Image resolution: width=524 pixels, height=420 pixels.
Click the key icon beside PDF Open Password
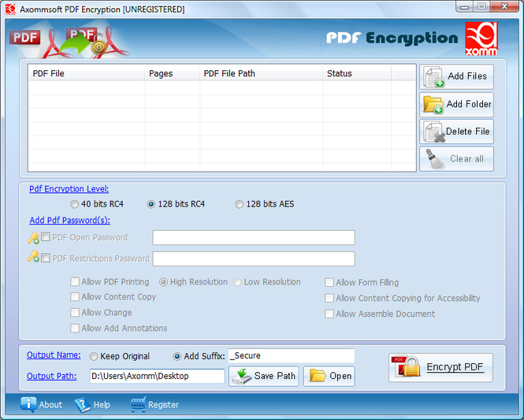click(33, 238)
